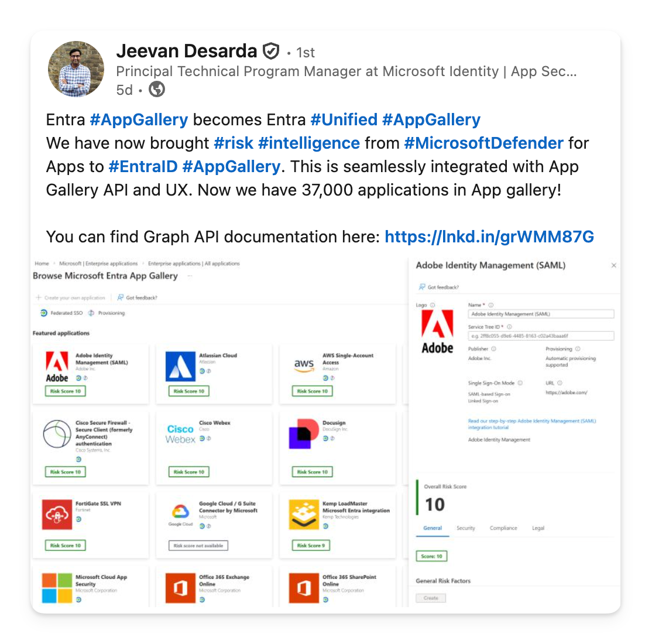Click Risk Score 10 badge on Cisco Webex card
The image size is (652, 644).
click(x=189, y=472)
